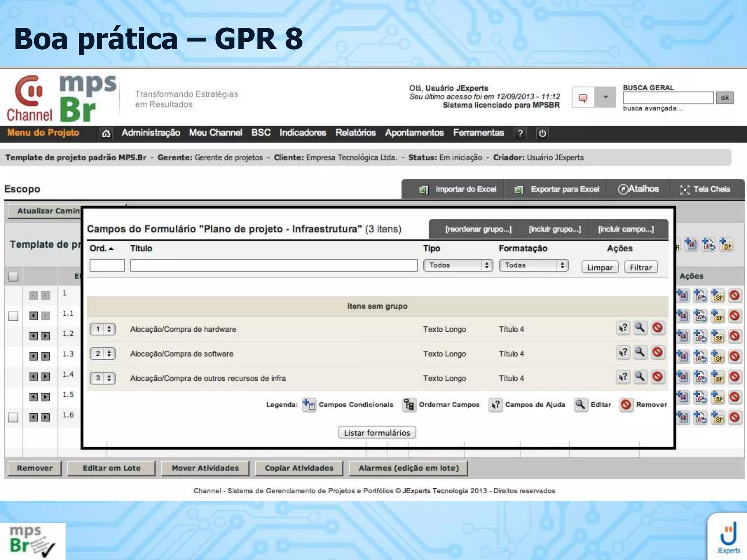The height and width of the screenshot is (560, 747).
Task: Click the remove icon in scope row 1.3
Action: coord(735,356)
